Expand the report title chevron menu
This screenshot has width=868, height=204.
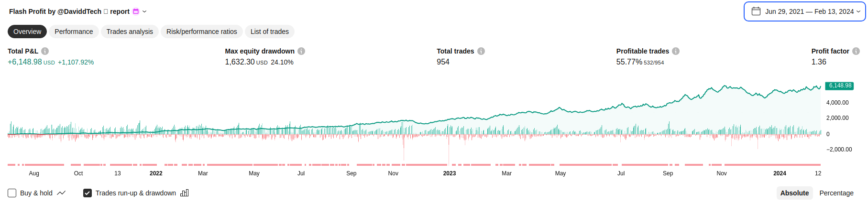144,11
